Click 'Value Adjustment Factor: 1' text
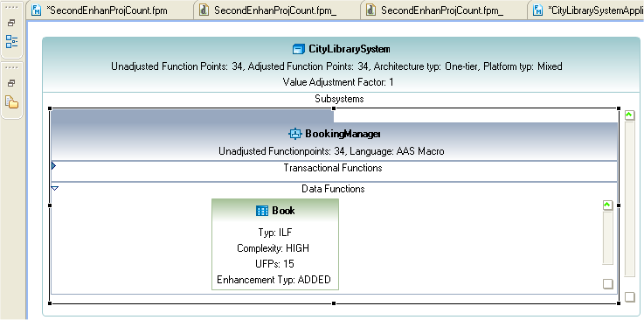This screenshot has width=644, height=320. tap(338, 82)
